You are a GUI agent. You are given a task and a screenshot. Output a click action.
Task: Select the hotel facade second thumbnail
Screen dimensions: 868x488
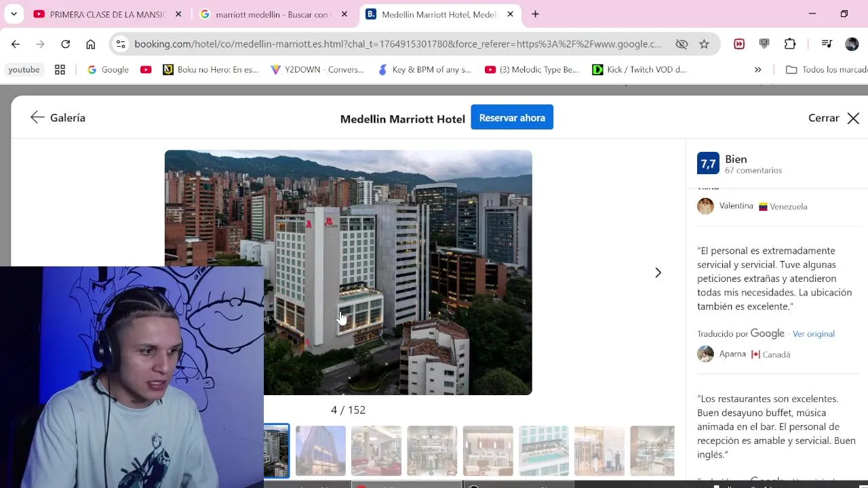pyautogui.click(x=321, y=451)
